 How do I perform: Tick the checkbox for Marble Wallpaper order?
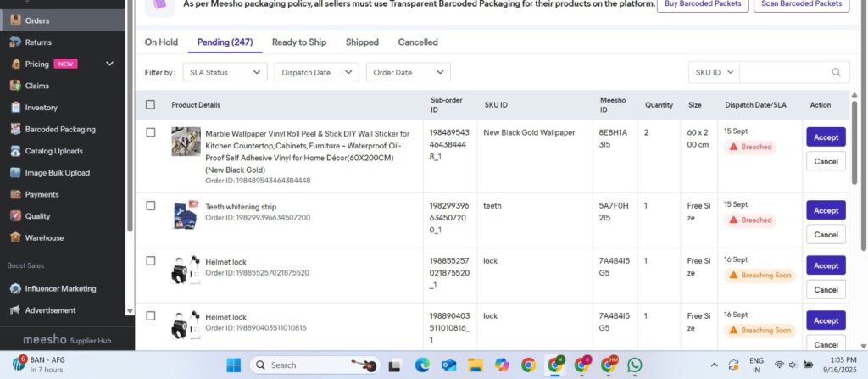click(151, 132)
